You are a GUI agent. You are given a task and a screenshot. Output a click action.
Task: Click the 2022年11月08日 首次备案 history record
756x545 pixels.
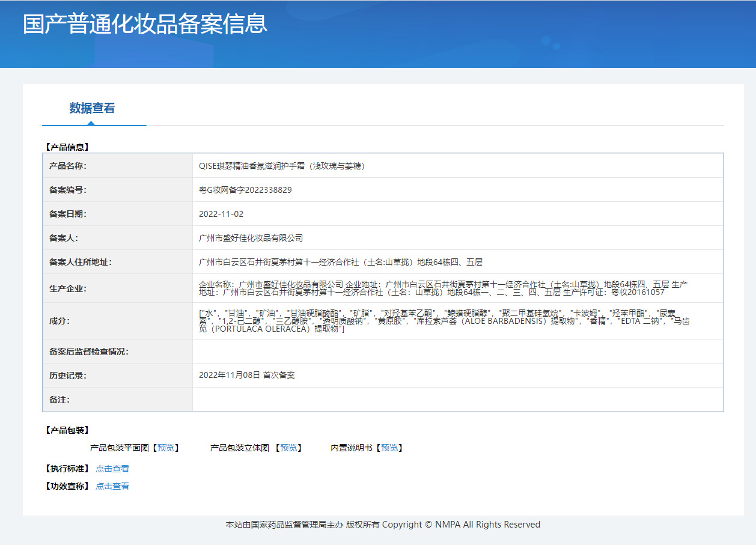coord(247,375)
